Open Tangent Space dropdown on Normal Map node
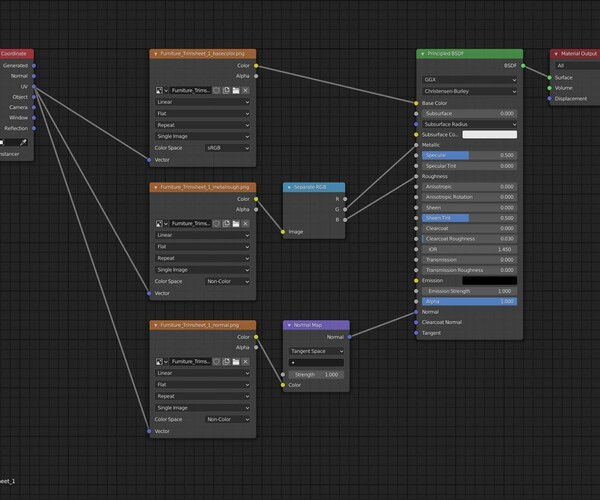 coord(316,351)
